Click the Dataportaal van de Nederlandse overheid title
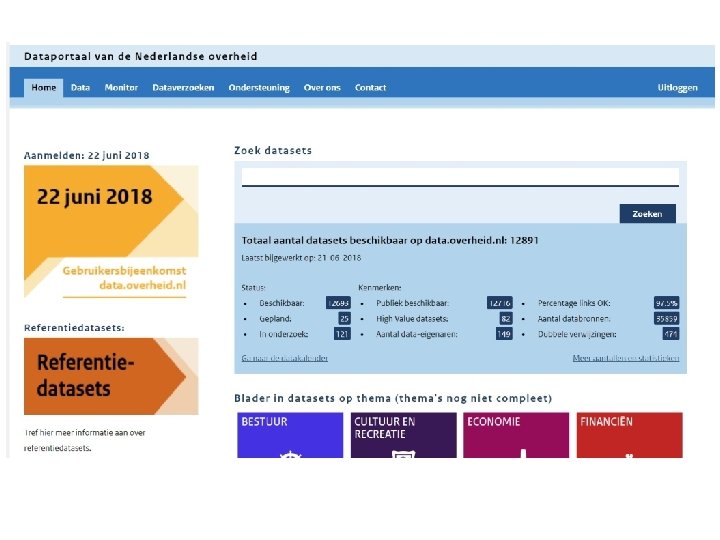 pos(141,56)
